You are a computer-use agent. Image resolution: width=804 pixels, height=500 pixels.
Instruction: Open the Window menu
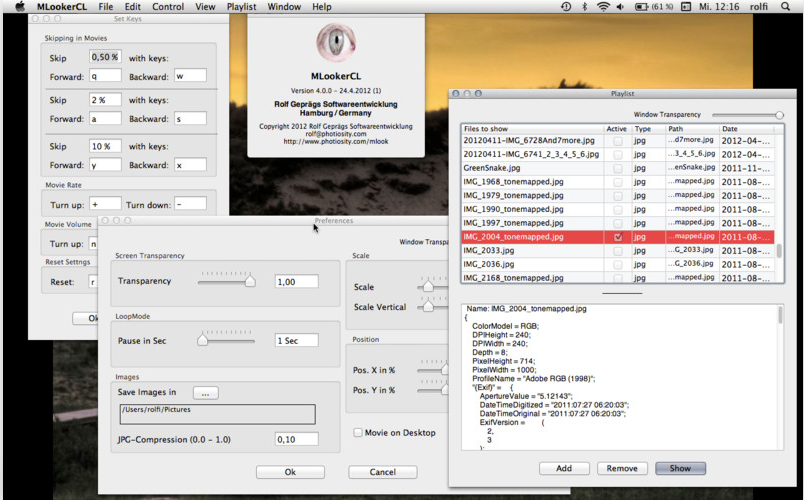coord(284,7)
